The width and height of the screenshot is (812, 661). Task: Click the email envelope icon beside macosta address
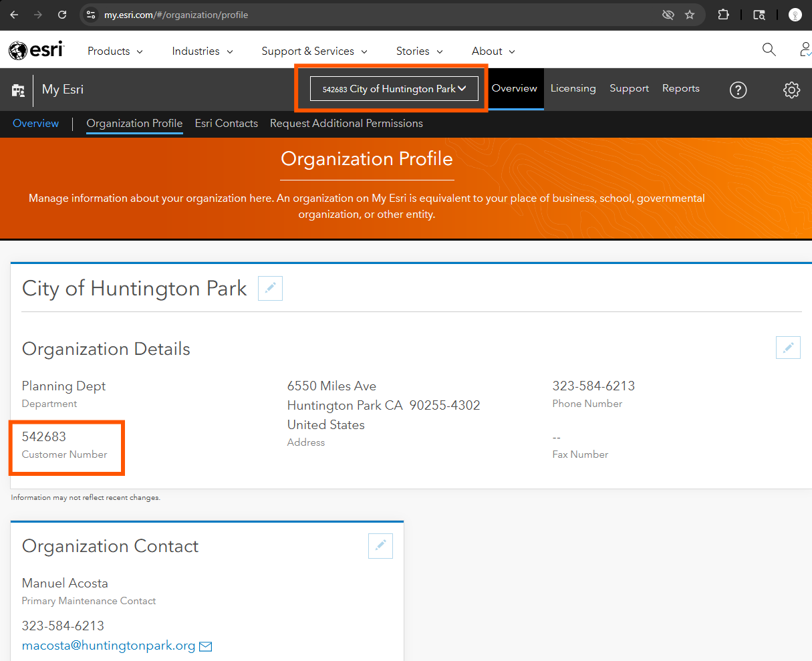coord(206,646)
